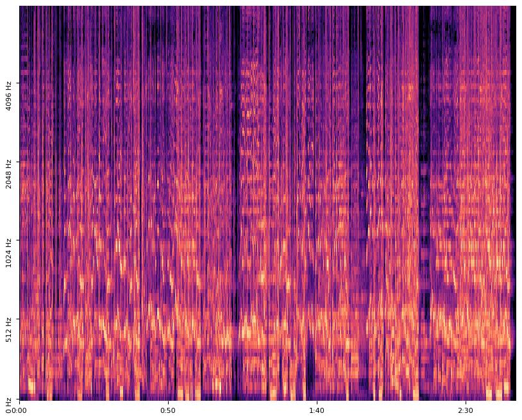Screen dimensions: 522x420
Task: Click the 0:50 time axis label
Action: pyautogui.click(x=168, y=410)
